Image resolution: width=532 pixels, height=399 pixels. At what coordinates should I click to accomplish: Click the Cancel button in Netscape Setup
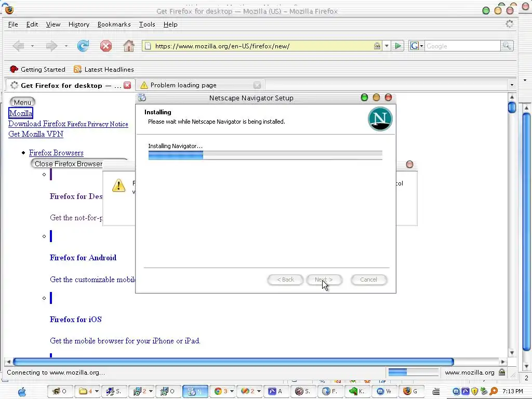(x=368, y=280)
